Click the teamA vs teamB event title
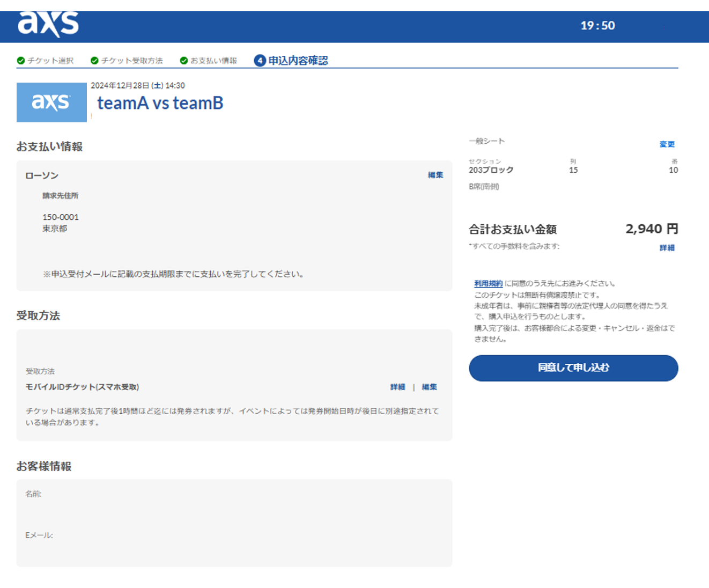The image size is (709, 588). point(160,103)
